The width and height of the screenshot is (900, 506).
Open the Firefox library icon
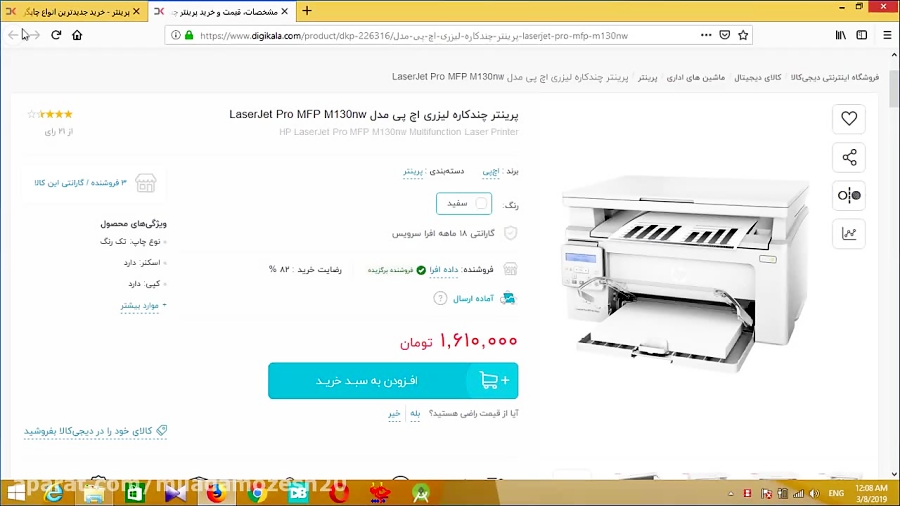841,36
